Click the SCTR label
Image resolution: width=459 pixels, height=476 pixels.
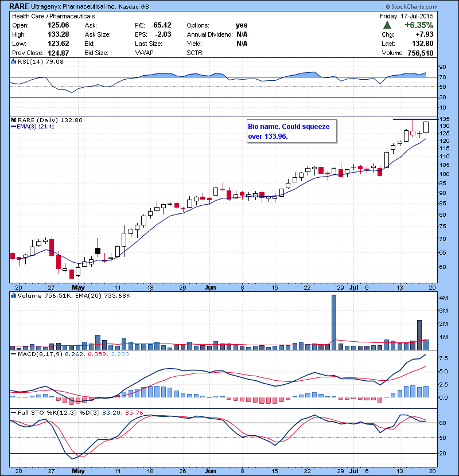(195, 53)
